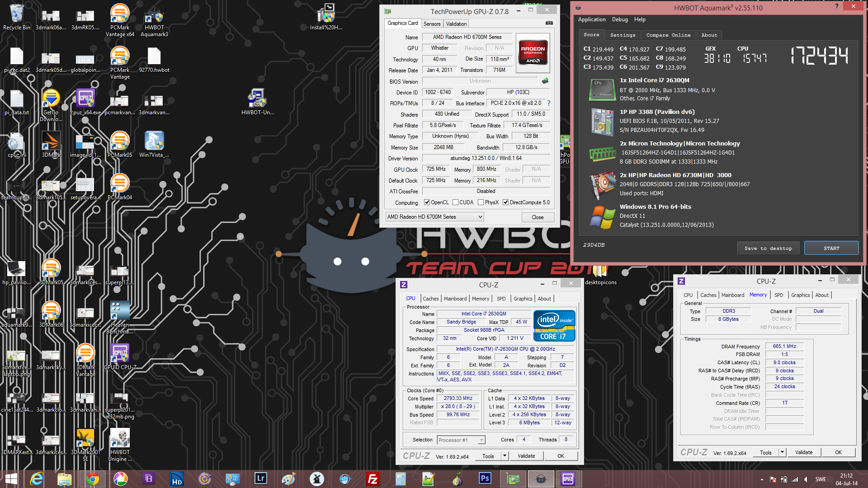Click the BIOS save icon in GPU-Z

[x=545, y=81]
